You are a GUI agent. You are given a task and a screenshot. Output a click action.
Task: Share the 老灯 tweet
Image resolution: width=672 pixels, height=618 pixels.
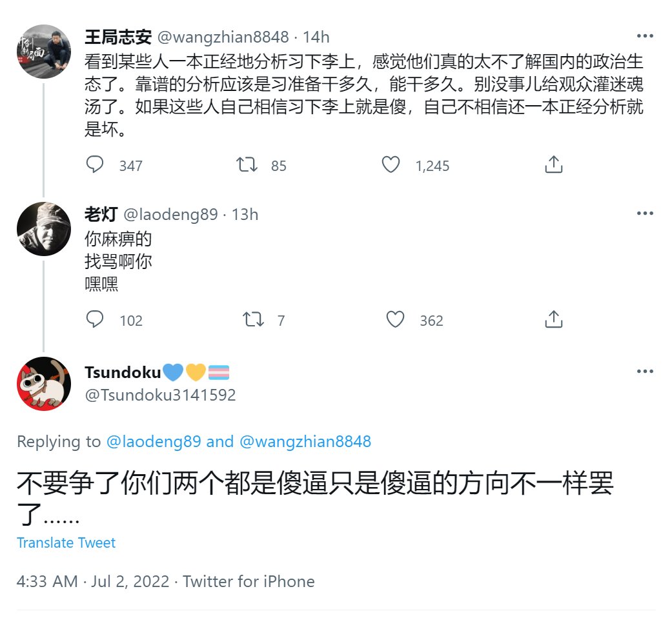553,320
